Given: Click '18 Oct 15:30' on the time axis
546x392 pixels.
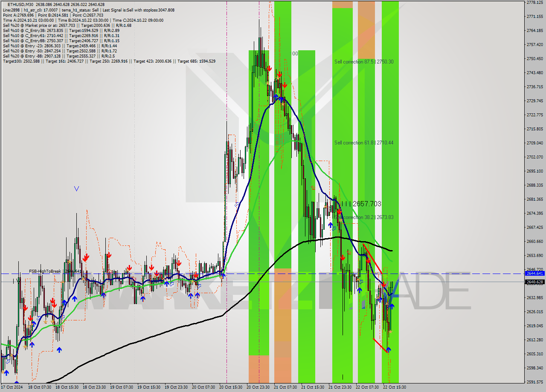Looking at the screenshot, I should [66, 387].
